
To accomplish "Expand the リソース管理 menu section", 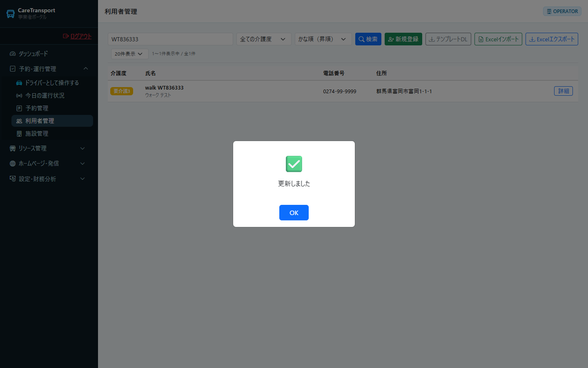I will click(x=49, y=148).
